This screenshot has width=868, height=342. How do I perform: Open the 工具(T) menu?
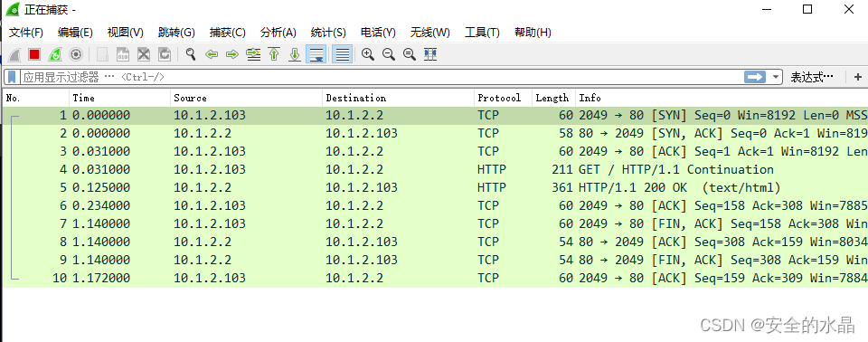pos(482,33)
